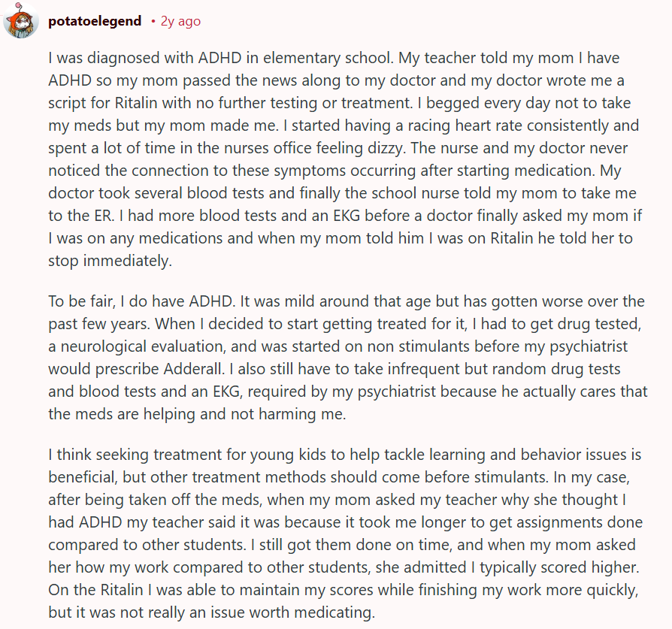Image resolution: width=672 pixels, height=629 pixels.
Task: Open potatoelegend's avatar image
Action: point(21,20)
